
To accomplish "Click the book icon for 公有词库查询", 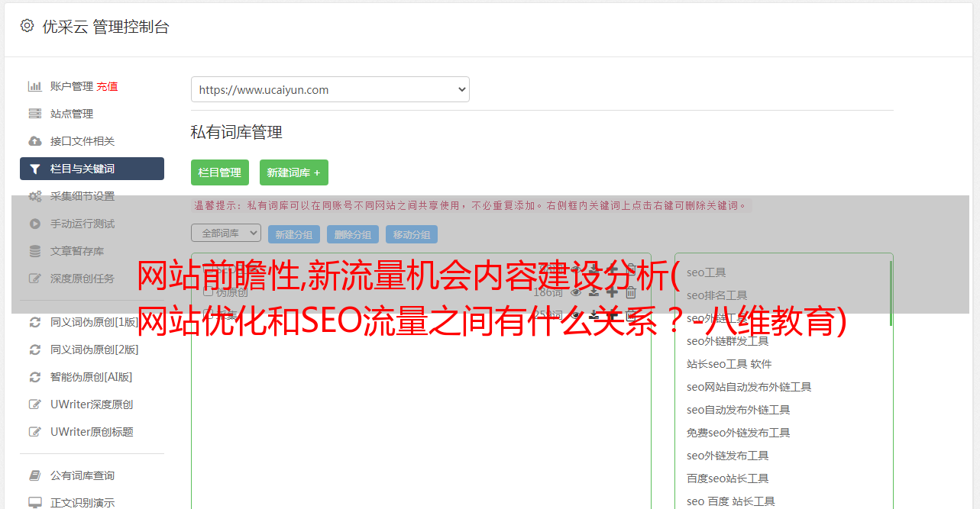I will point(35,475).
